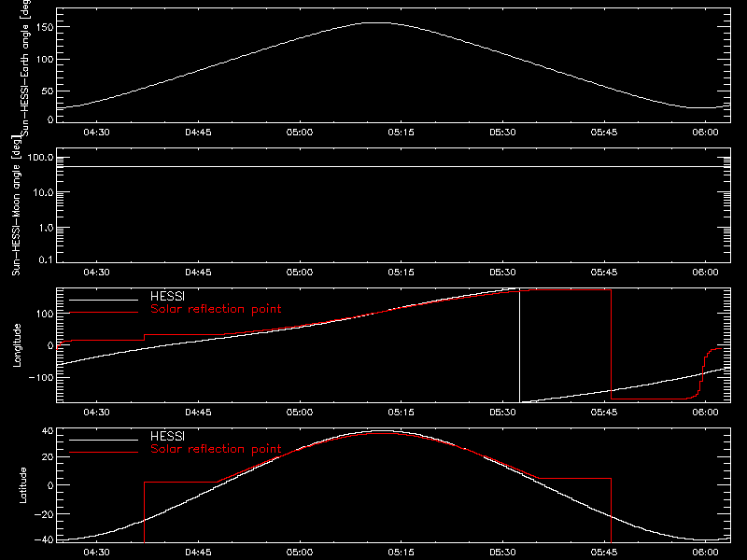The height and width of the screenshot is (560, 747).
Task: Click 100 tick on Earth angle axis
Action: point(47,59)
